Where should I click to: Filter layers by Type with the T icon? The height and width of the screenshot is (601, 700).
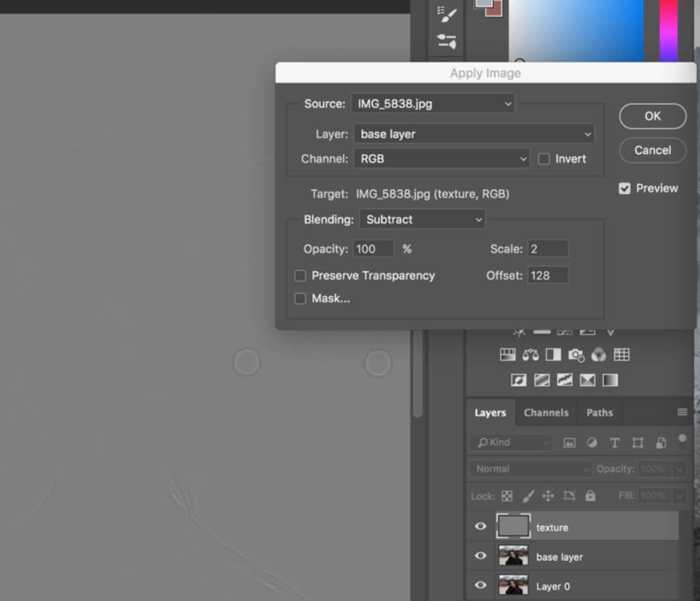point(614,443)
